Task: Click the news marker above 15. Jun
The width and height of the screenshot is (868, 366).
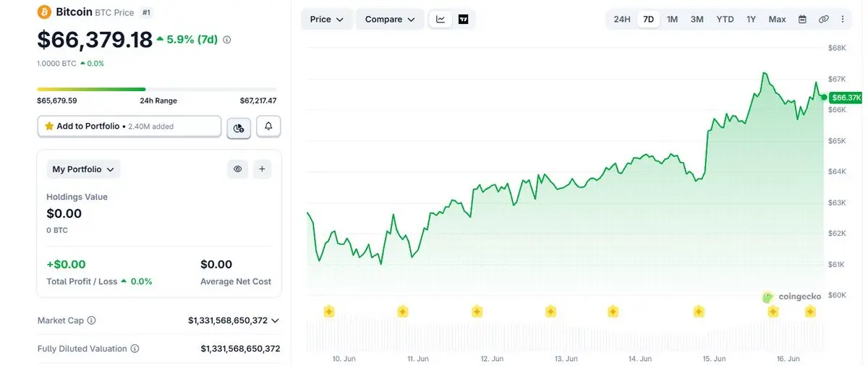Action: click(699, 312)
